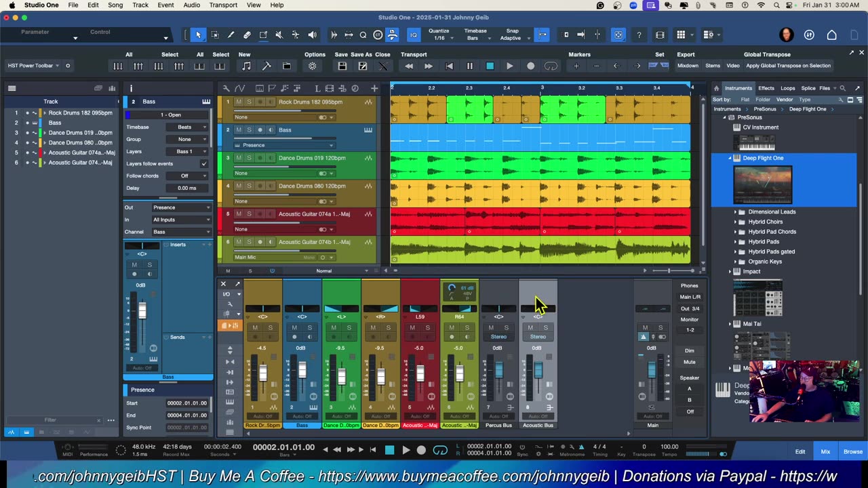Mute the Rock Drums 182 095bpm track
Viewport: 868px width, 488px height.
click(x=240, y=102)
